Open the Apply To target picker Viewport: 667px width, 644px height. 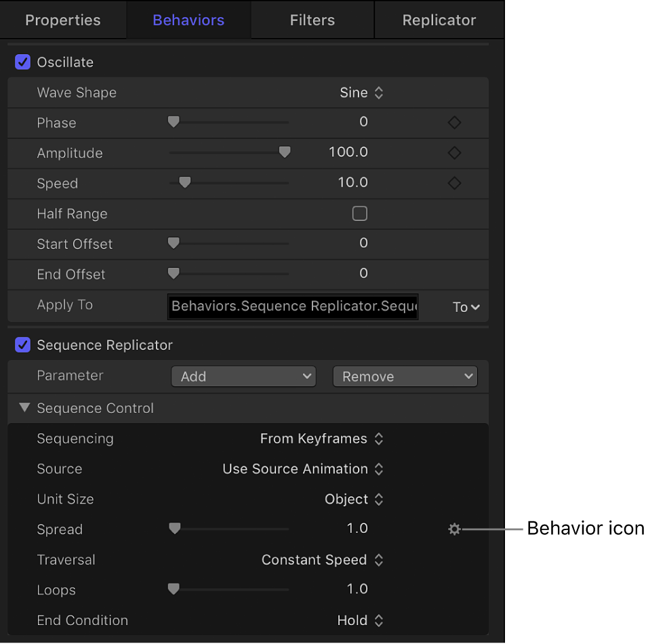tap(466, 306)
